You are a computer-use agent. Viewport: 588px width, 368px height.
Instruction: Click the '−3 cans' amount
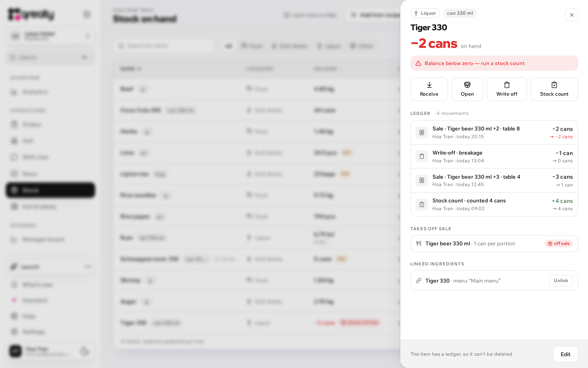point(562,177)
